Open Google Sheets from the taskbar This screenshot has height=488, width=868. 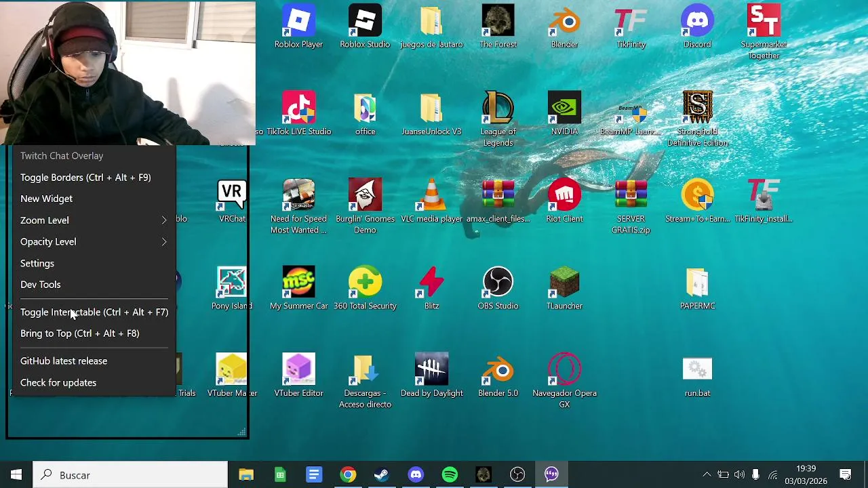pyautogui.click(x=280, y=475)
